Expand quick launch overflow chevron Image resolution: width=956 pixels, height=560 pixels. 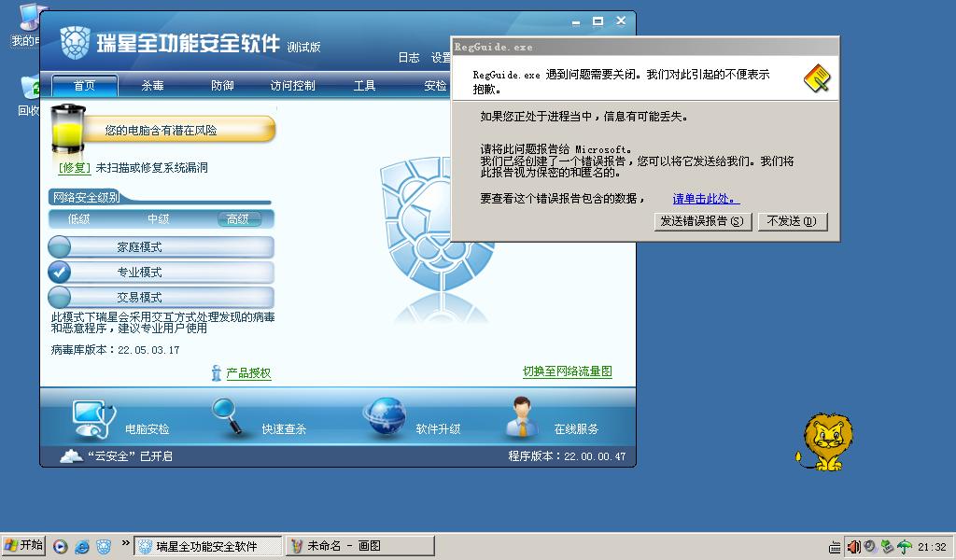[126, 543]
